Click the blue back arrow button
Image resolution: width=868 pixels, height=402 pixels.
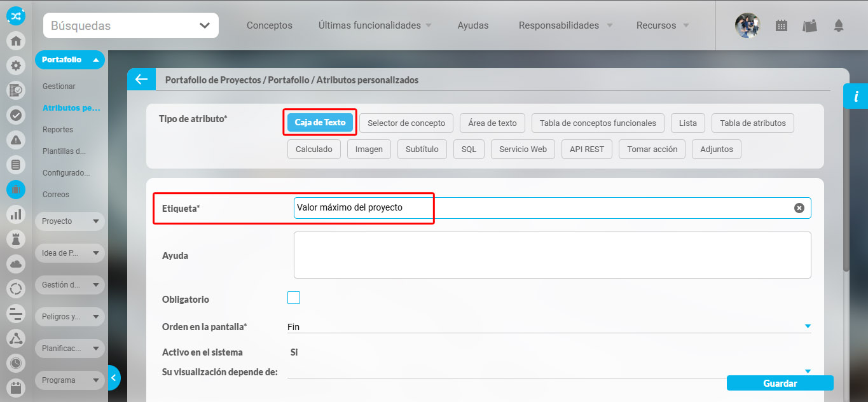click(x=141, y=80)
